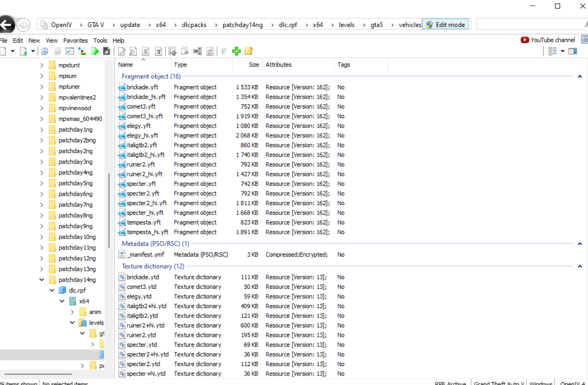Viewport: 588px width, 385px height.
Task: Open the Tools menu
Action: tap(100, 40)
